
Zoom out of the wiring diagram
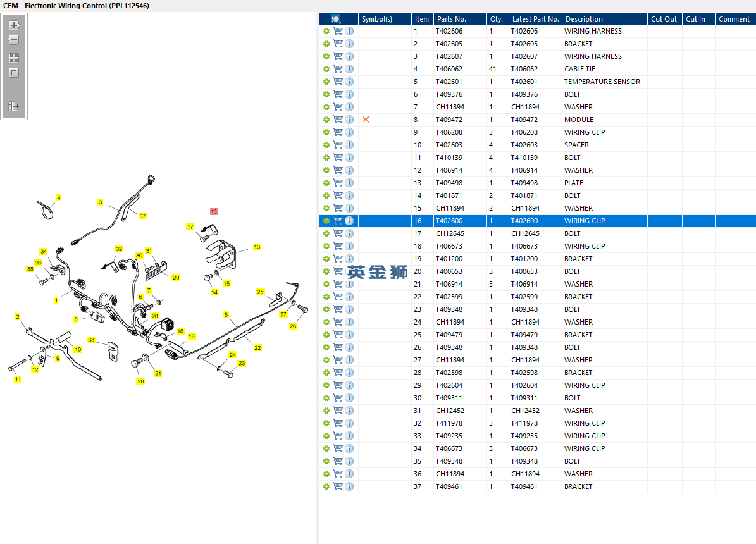14,40
